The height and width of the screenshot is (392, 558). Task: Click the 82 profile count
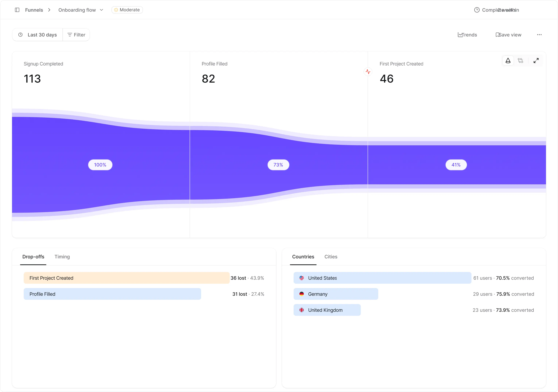[x=209, y=79]
